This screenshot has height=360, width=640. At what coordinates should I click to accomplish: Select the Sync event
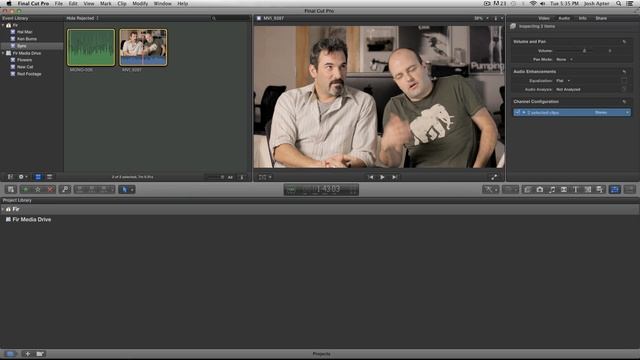coord(22,46)
